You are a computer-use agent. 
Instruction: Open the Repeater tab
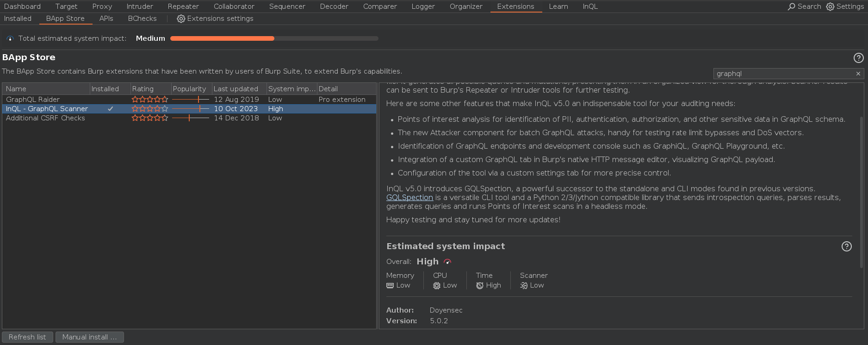183,6
